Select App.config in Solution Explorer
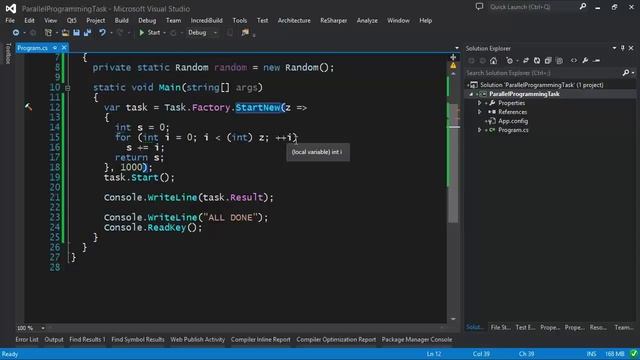 click(513, 121)
